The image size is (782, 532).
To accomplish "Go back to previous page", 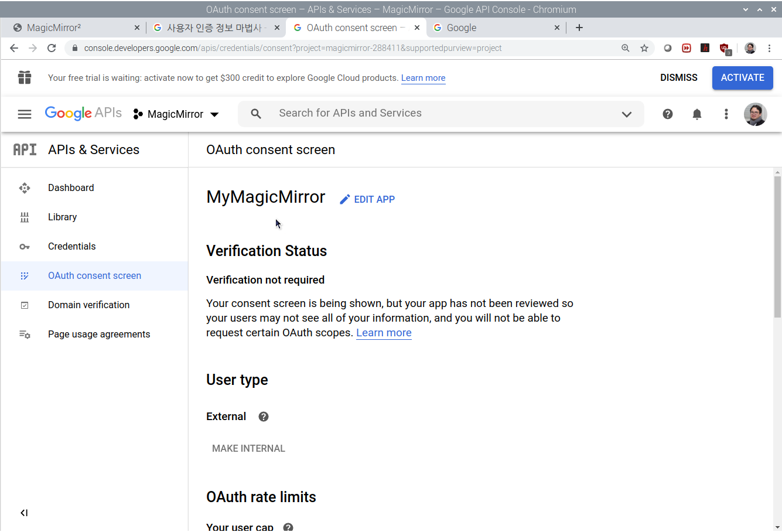I will tap(14, 48).
